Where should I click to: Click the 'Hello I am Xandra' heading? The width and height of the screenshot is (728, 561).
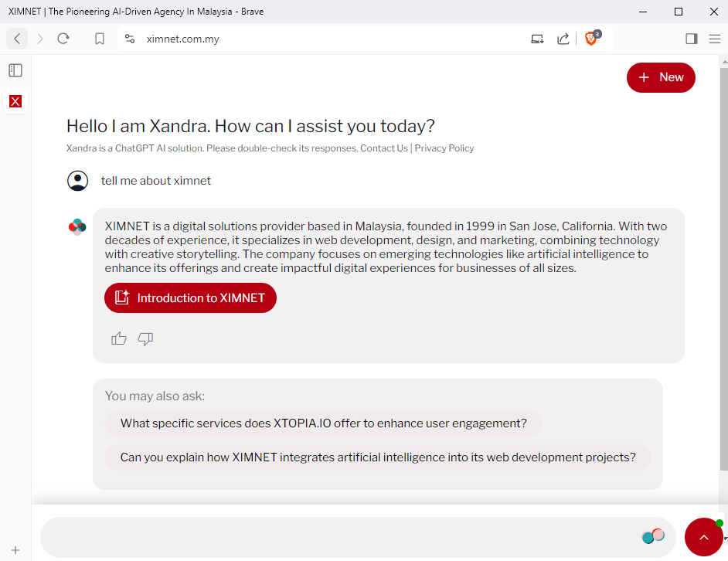tap(250, 126)
